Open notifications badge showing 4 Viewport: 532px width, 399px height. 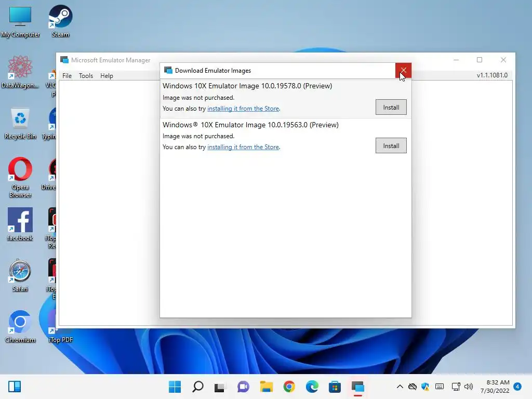pos(517,387)
